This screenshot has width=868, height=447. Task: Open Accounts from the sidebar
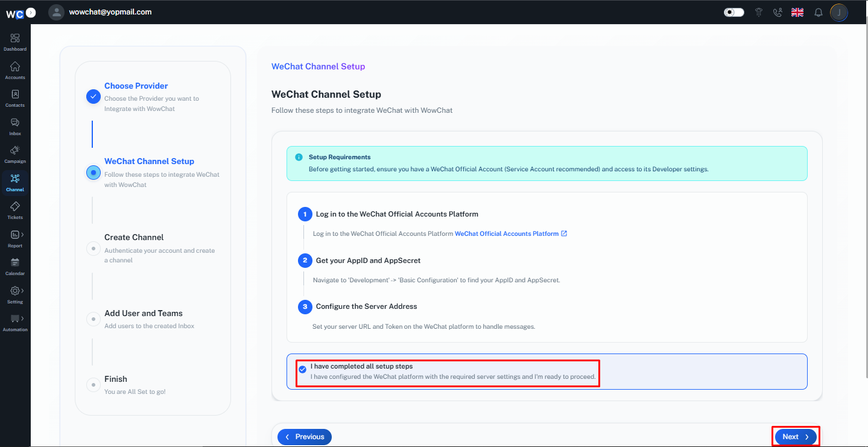coord(15,71)
